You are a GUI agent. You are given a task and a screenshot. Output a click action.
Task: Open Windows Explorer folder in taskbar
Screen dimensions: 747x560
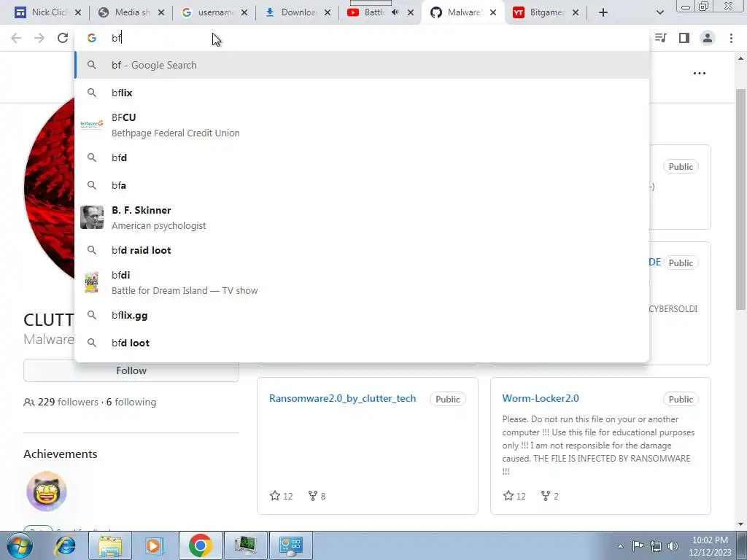point(110,545)
